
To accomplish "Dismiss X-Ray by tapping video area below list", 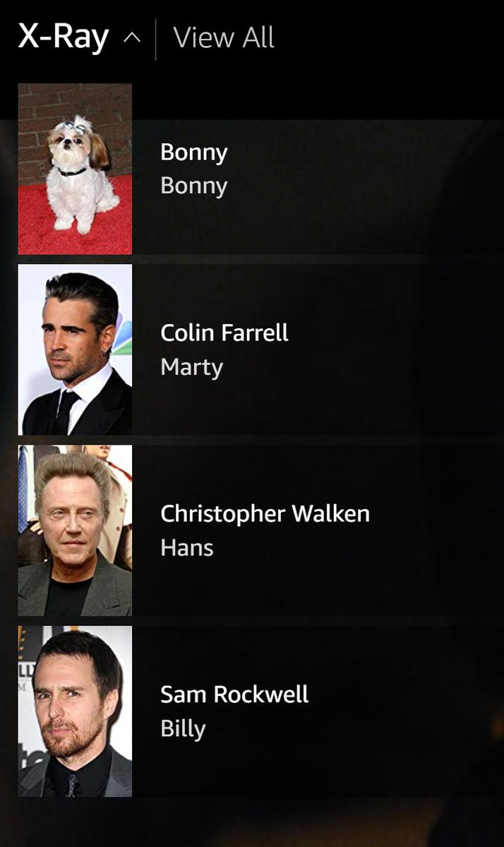I will 252,823.
